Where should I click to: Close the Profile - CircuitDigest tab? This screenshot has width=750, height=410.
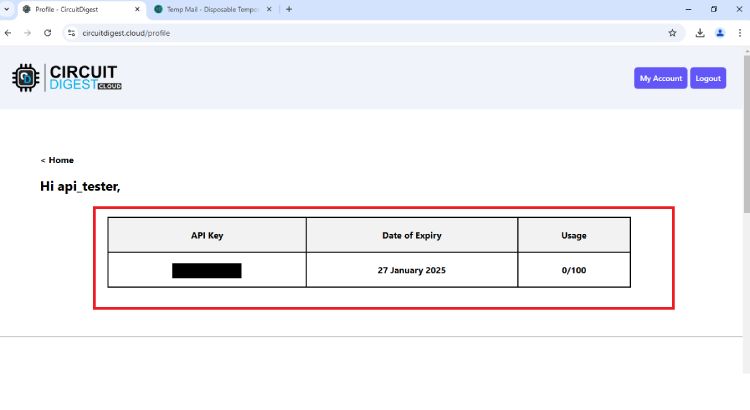(x=136, y=9)
